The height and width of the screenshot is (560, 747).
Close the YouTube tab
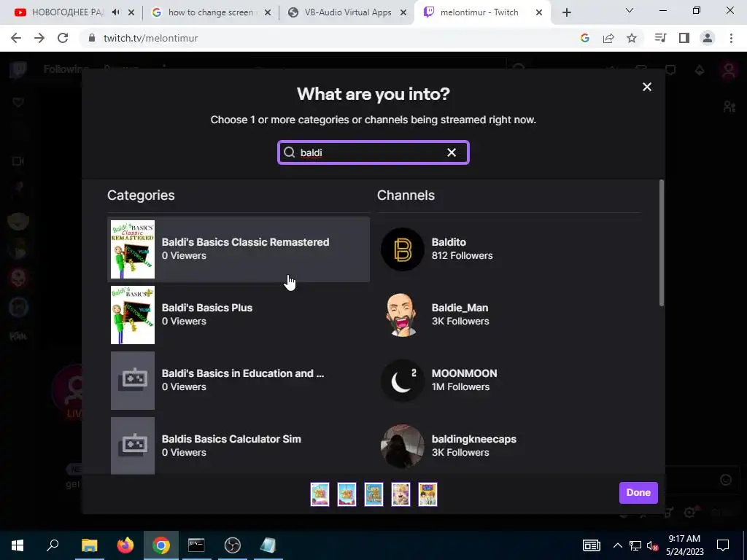(131, 12)
